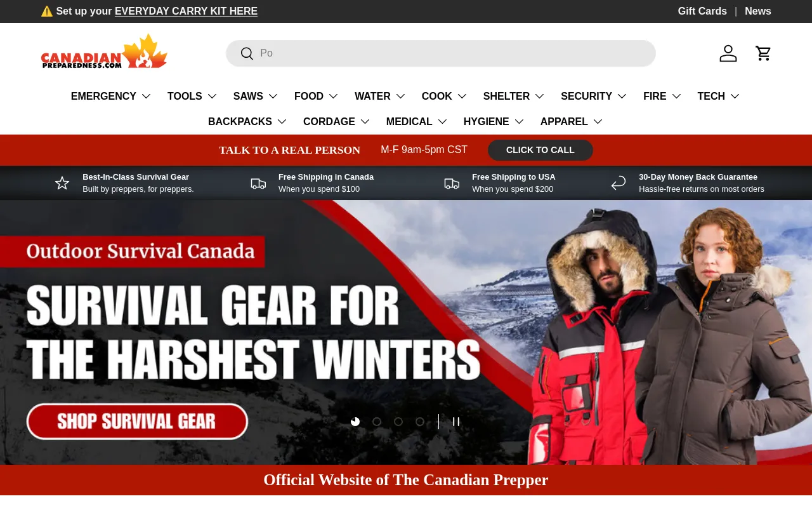The image size is (812, 508).
Task: Expand the EMERGENCY menu dropdown
Action: pos(111,96)
